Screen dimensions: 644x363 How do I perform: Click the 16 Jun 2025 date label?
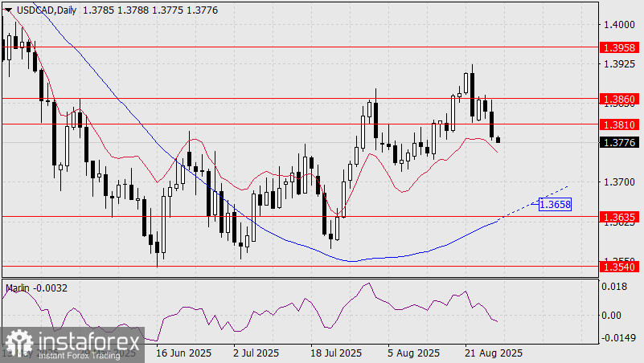point(183,353)
